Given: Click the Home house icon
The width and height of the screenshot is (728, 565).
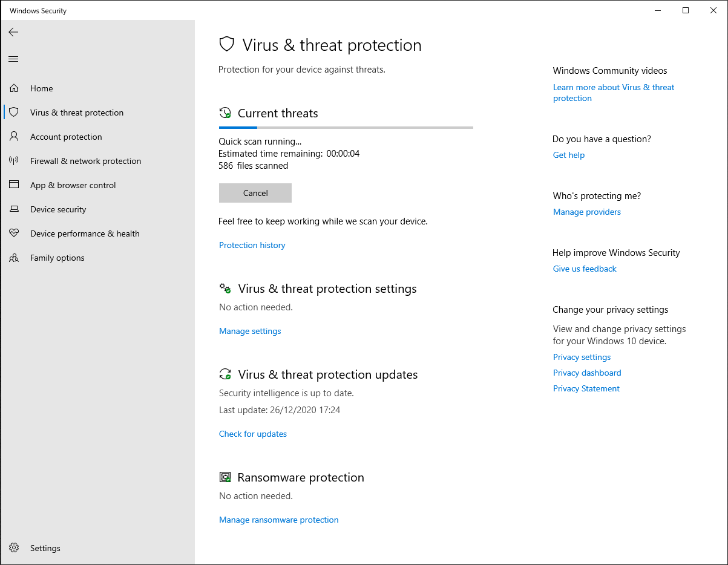Looking at the screenshot, I should click(x=14, y=88).
